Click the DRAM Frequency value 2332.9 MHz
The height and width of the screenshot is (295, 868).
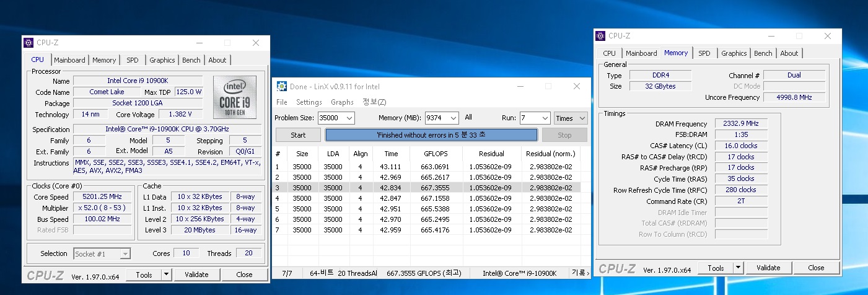741,124
